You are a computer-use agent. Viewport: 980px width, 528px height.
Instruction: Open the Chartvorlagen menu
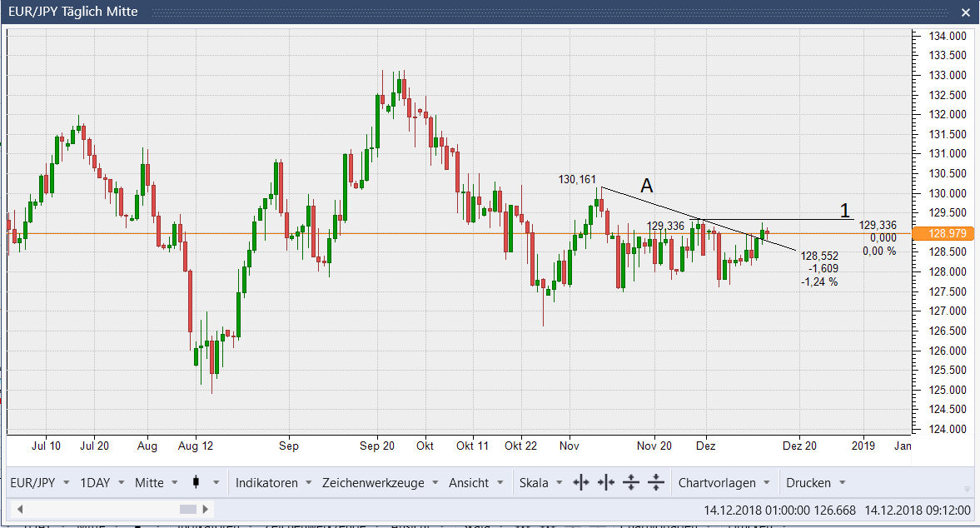[x=724, y=482]
